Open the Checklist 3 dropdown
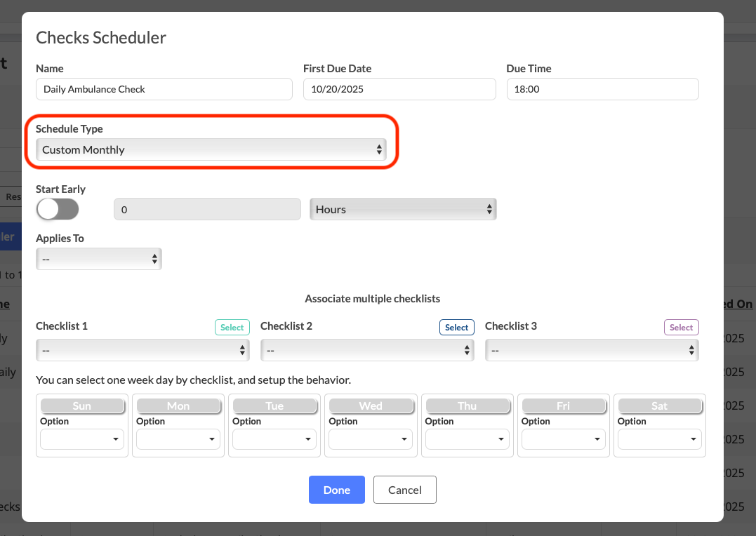This screenshot has width=756, height=536. click(x=592, y=349)
